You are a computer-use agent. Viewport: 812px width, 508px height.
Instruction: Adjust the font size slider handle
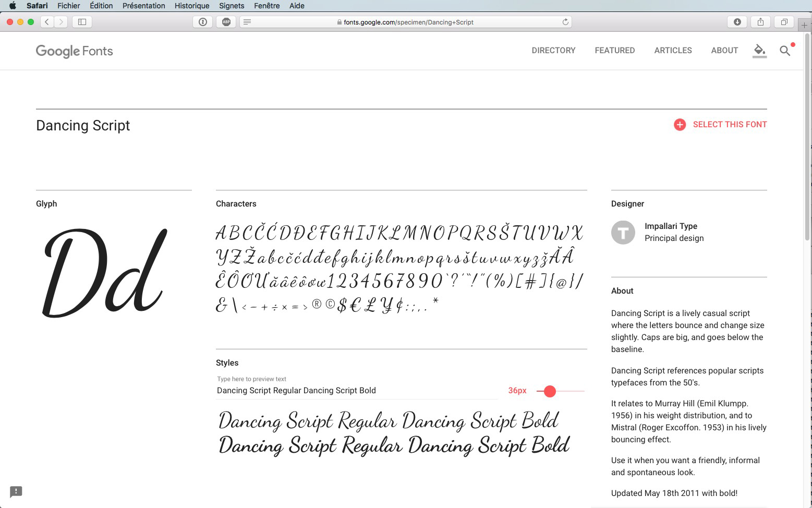pyautogui.click(x=550, y=391)
